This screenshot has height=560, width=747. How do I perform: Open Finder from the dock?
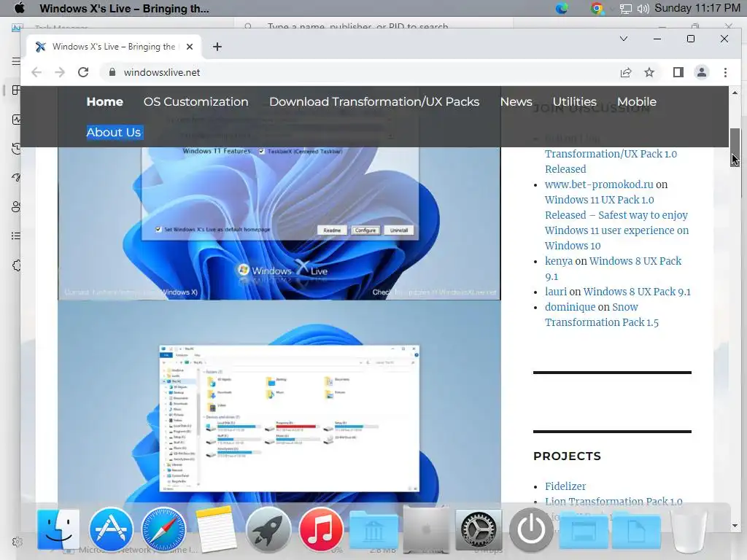58,529
